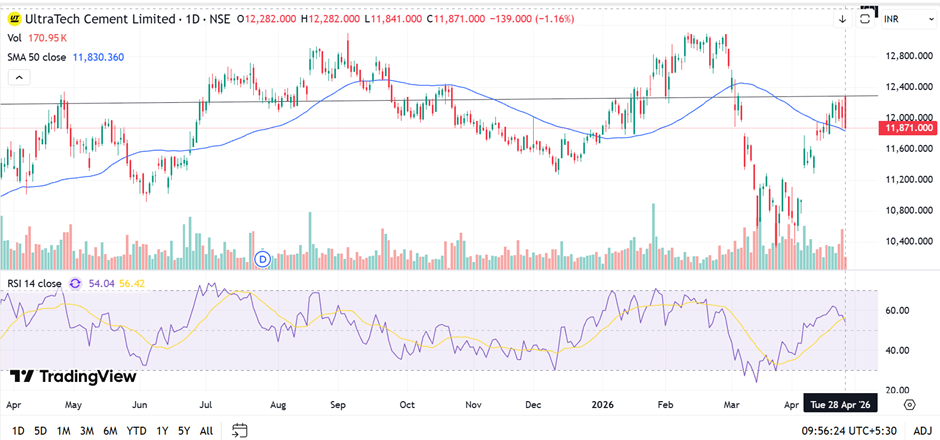Click the purple RSI legend circle icon
This screenshot has width=940, height=440.
tap(75, 284)
